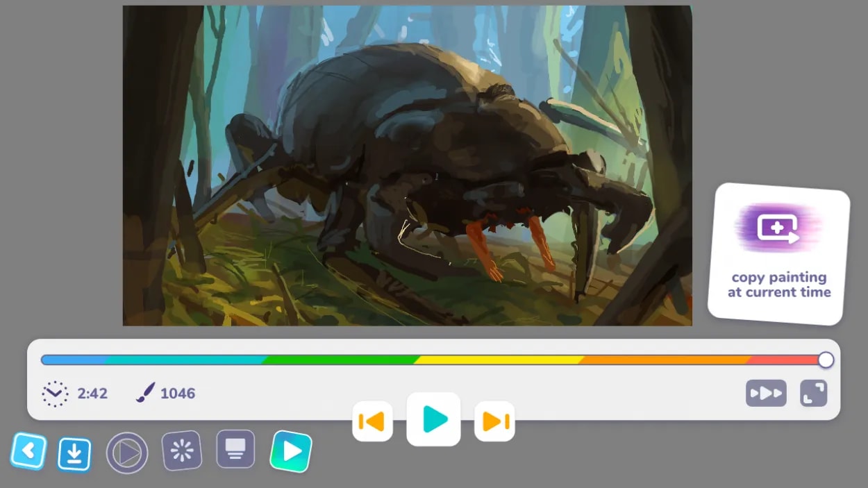The width and height of the screenshot is (868, 488).
Task: Click the circular outlined play icon
Action: (126, 453)
